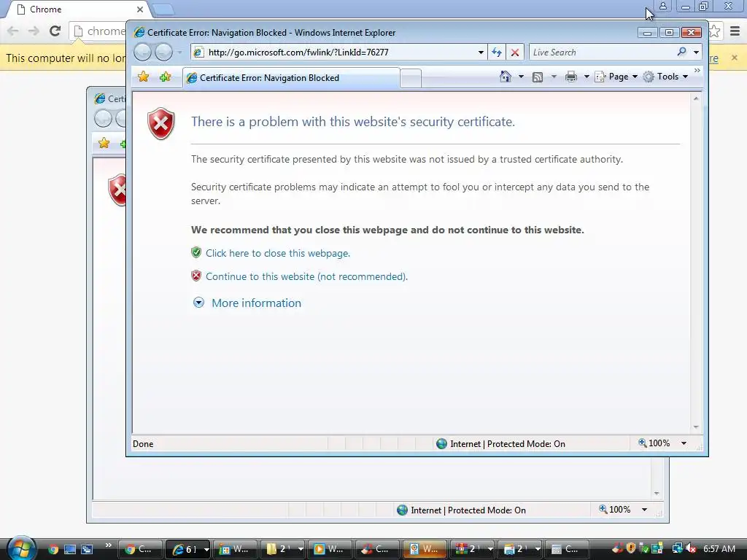Bookmark page with Chrome star icon
Image resolution: width=747 pixels, height=560 pixels.
(x=715, y=31)
